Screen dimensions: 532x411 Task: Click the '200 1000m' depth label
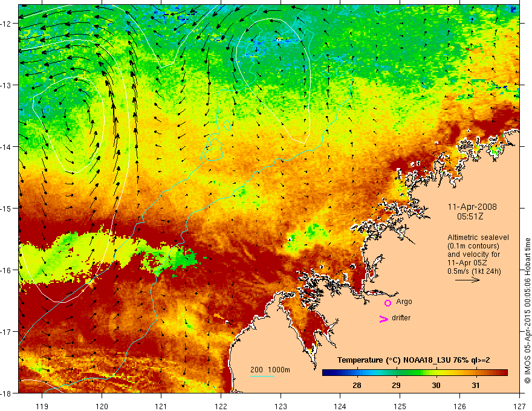(270, 370)
